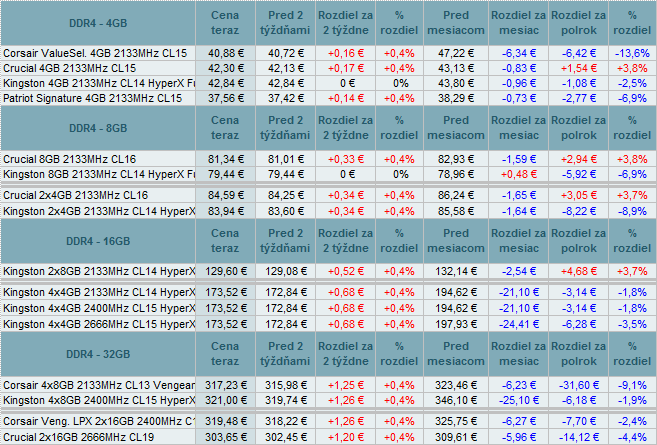Click the 42,30 € current price cell
The image size is (657, 445).
[x=226, y=68]
